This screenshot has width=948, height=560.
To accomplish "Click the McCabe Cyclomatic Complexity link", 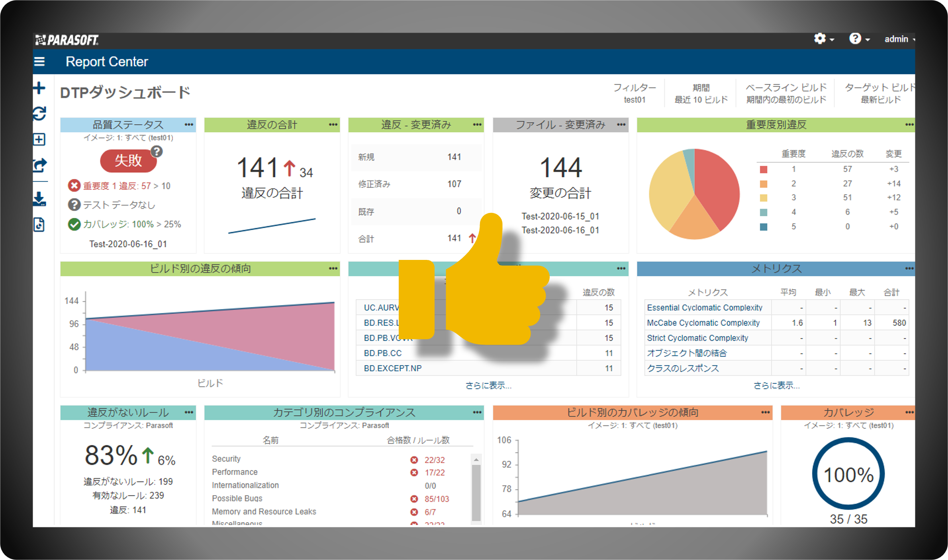I will pyautogui.click(x=703, y=323).
